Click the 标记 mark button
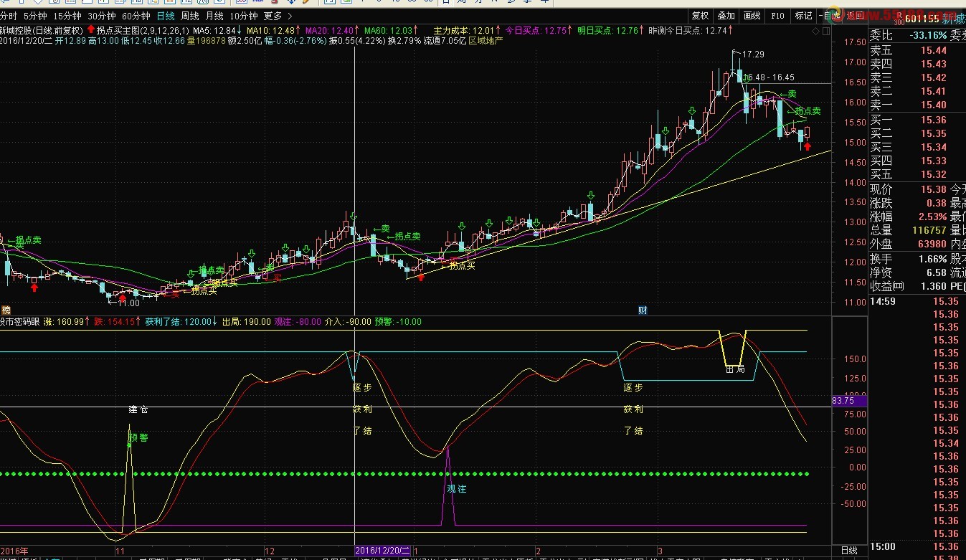 pyautogui.click(x=803, y=16)
